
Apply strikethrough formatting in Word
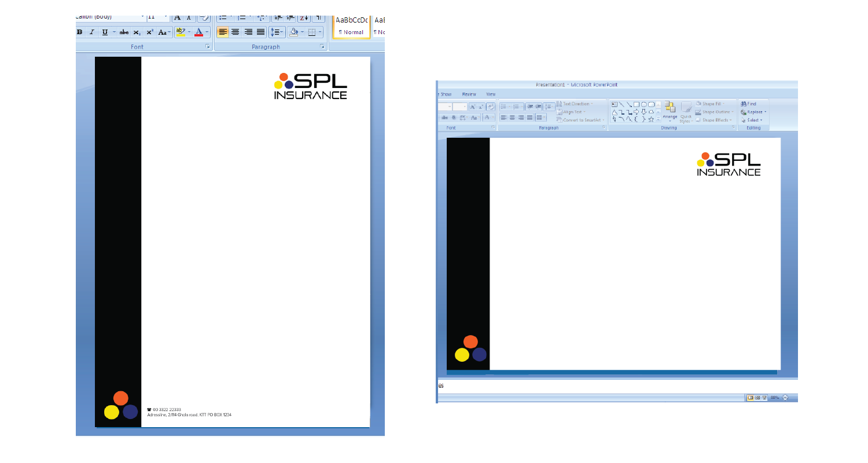pyautogui.click(x=123, y=32)
